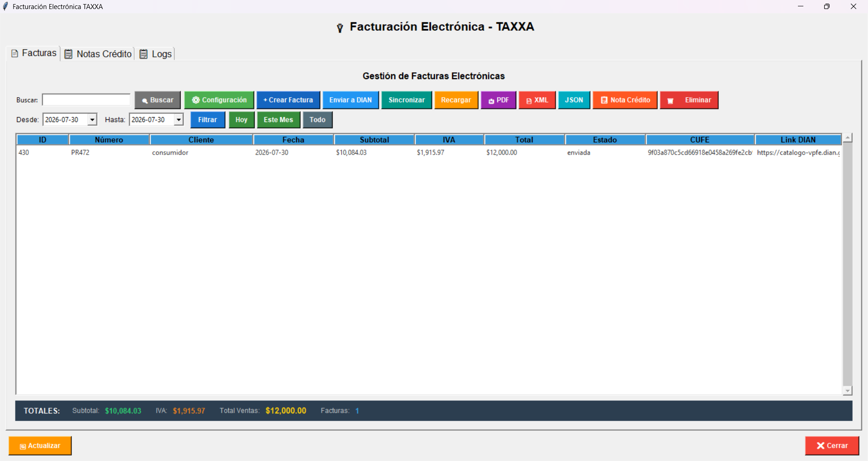
Task: Click inside the Desde date field
Action: pos(65,120)
